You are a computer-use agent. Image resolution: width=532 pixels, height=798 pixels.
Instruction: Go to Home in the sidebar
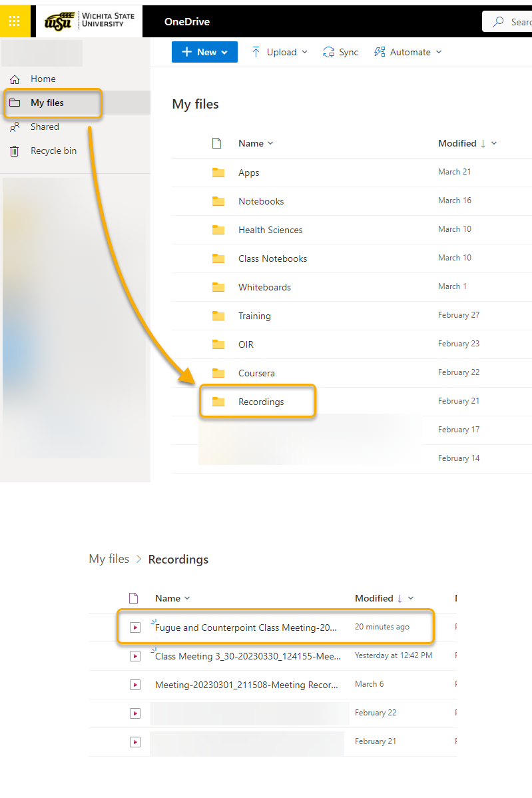tap(75, 79)
